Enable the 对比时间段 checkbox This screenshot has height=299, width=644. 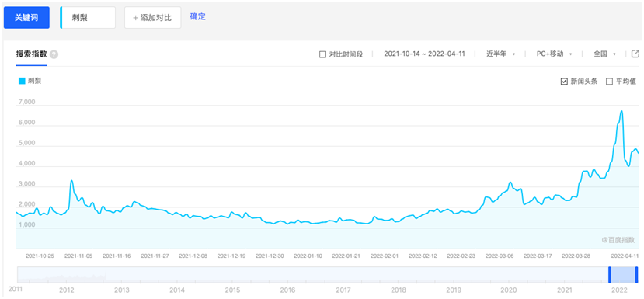click(322, 54)
